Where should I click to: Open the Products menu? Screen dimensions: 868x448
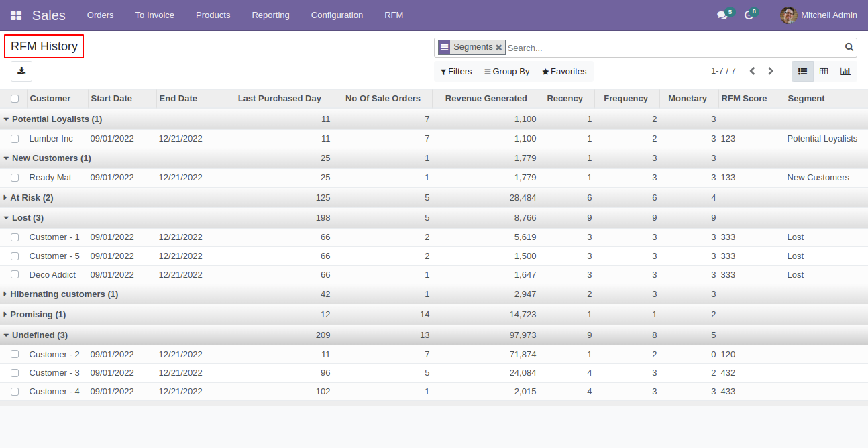pyautogui.click(x=213, y=15)
